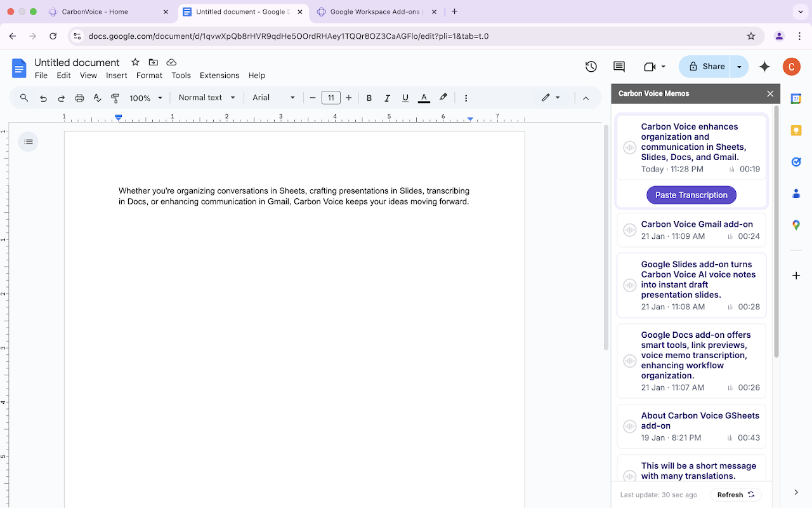Open the editing mode pencil dropdown
The width and height of the screenshot is (812, 508).
(551, 98)
